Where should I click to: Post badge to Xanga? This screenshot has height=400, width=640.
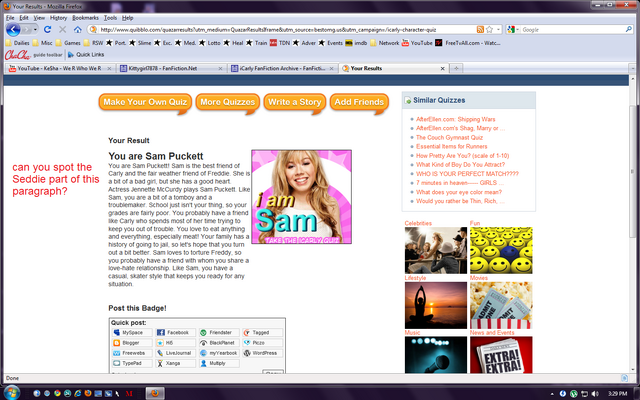point(176,363)
